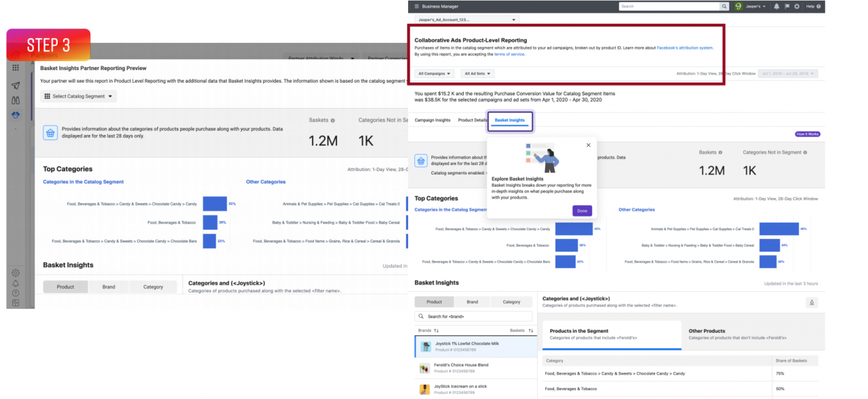Click the search magnifier button in Business Manager

[x=724, y=6]
